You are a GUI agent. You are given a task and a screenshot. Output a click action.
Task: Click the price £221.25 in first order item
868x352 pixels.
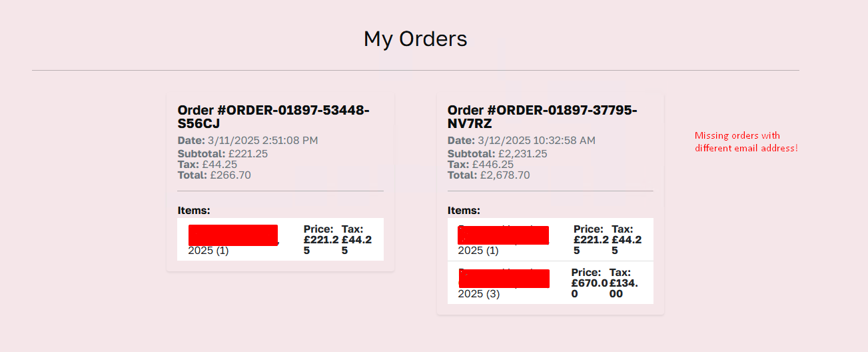(x=321, y=240)
